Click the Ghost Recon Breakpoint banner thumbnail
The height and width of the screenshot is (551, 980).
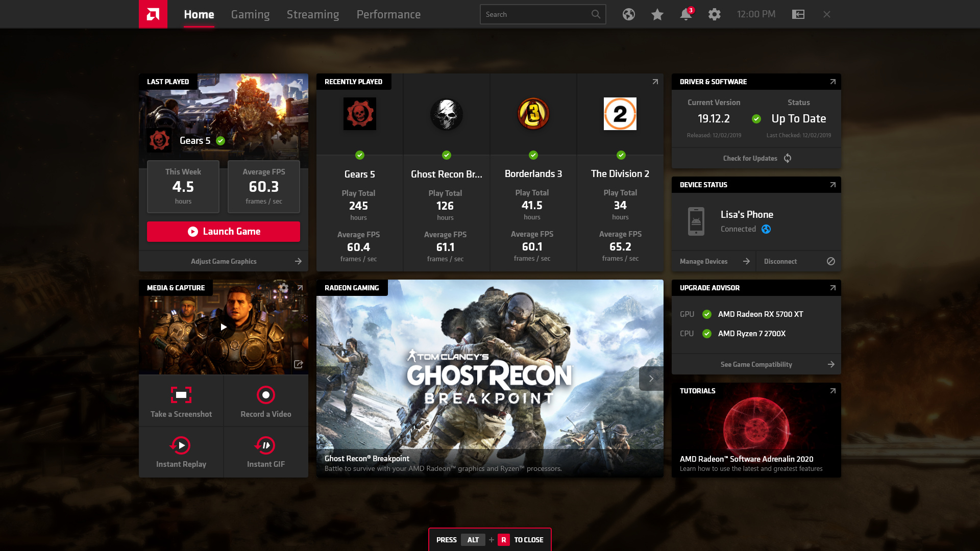coord(490,378)
